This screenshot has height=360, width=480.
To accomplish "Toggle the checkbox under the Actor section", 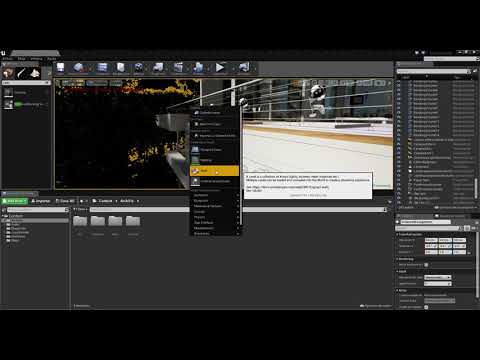I will tap(426, 307).
